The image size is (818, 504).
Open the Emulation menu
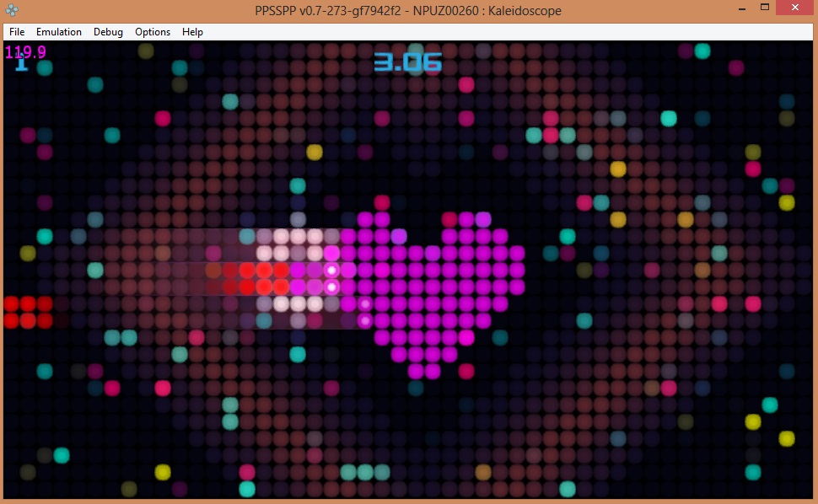click(x=59, y=32)
